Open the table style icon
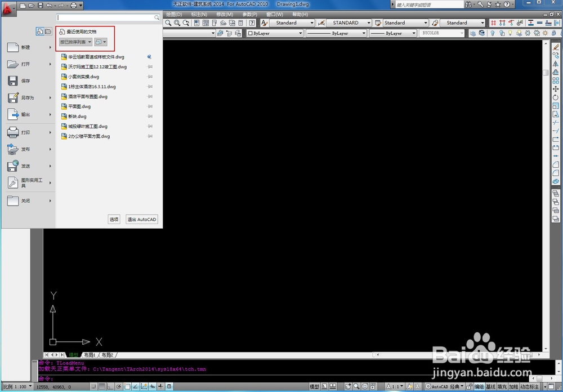Screen dimensions: 563x392 [x=378, y=23]
